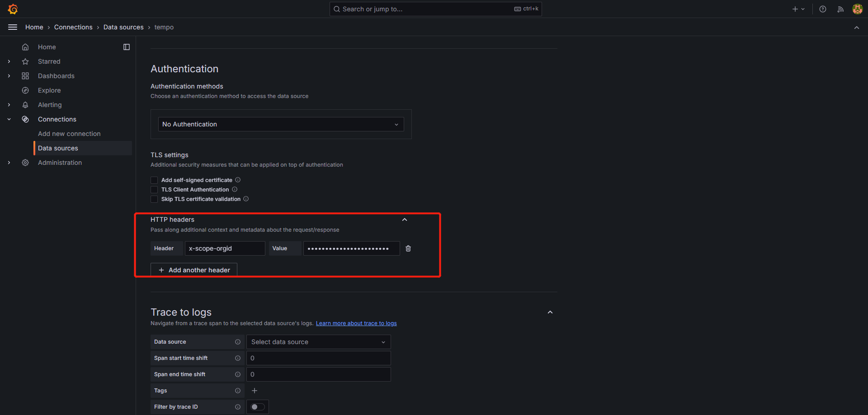Click the dock menu sidebar icon

pyautogui.click(x=127, y=47)
